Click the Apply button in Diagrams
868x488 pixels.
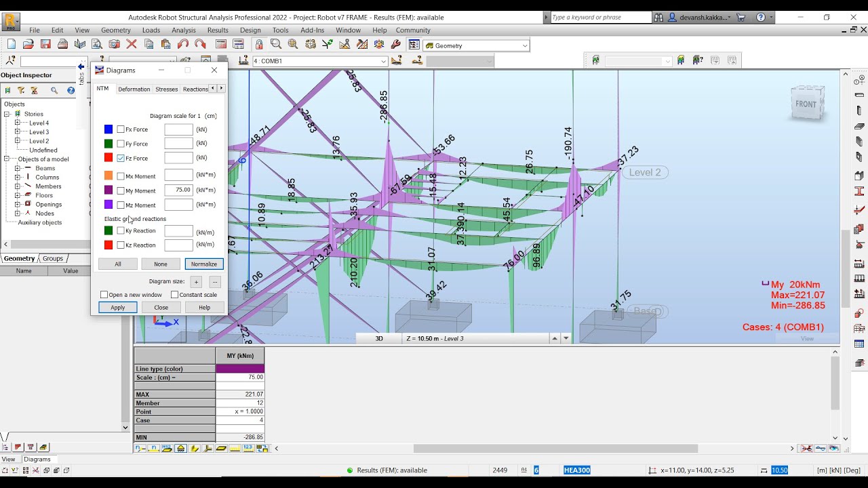click(x=118, y=307)
